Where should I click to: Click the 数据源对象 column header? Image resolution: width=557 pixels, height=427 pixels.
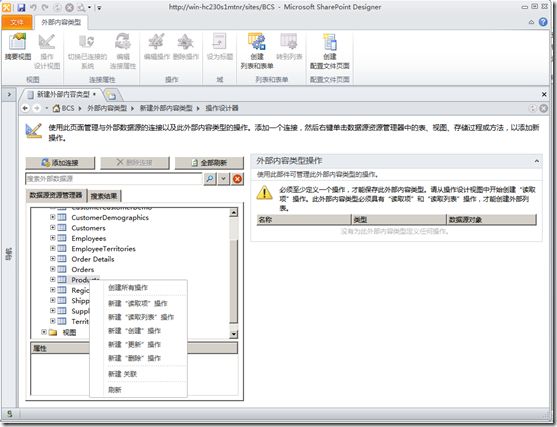click(x=492, y=220)
